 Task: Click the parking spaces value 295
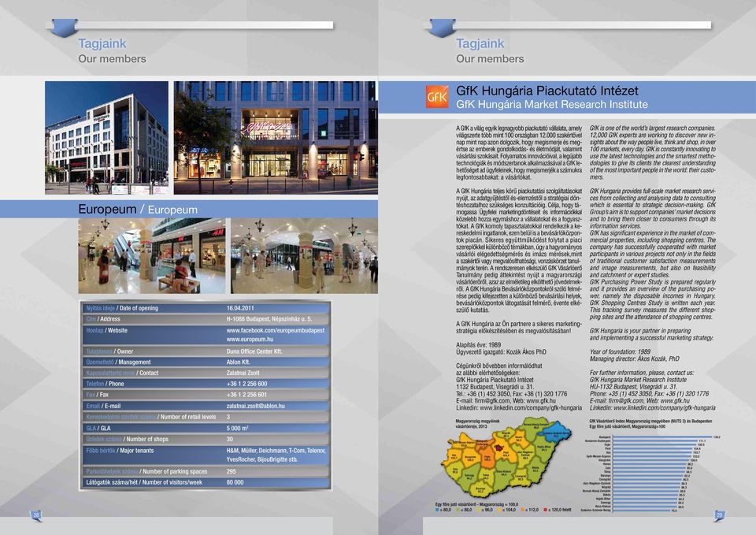[232, 471]
